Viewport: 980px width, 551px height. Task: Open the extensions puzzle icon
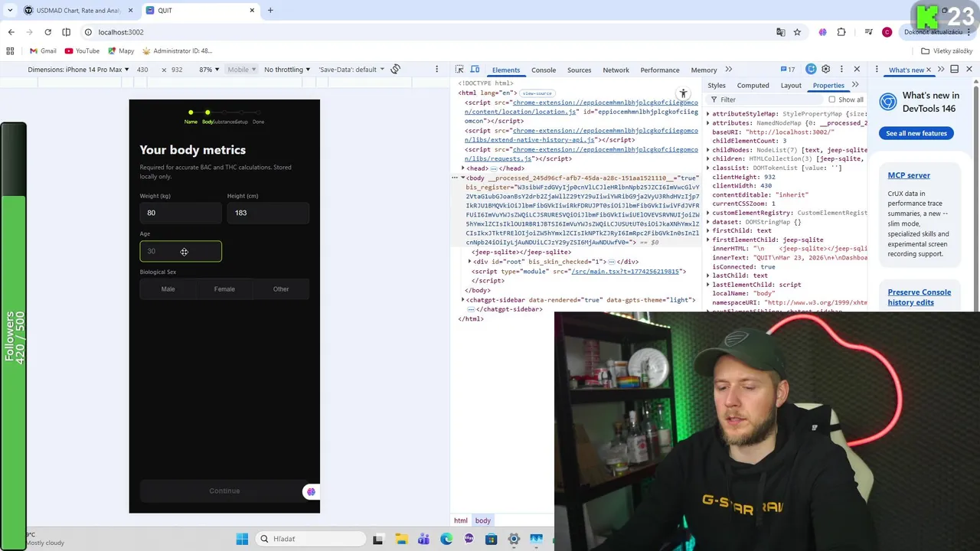(x=841, y=32)
